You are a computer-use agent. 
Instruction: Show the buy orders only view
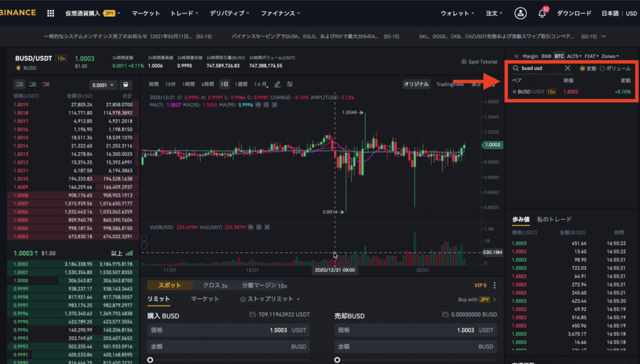[x=32, y=84]
